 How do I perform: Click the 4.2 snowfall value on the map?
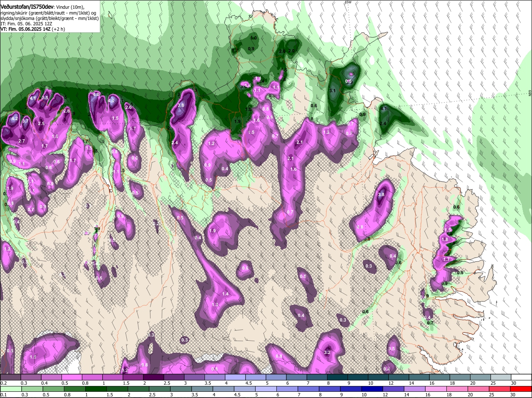[x=15, y=118]
